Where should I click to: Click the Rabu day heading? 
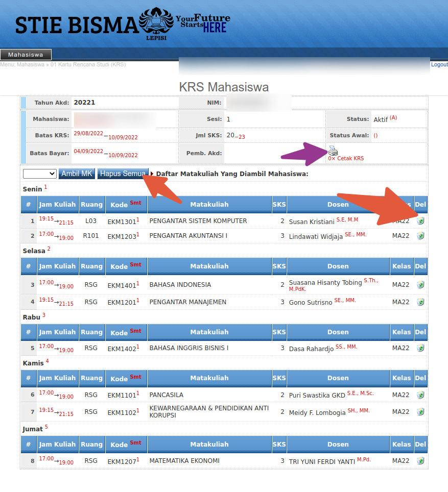tap(32, 317)
